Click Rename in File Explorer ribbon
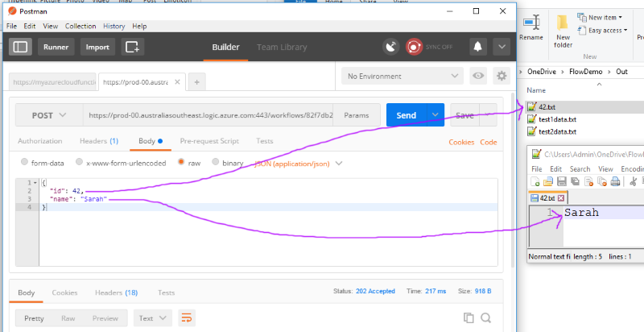644x332 pixels. pyautogui.click(x=531, y=27)
